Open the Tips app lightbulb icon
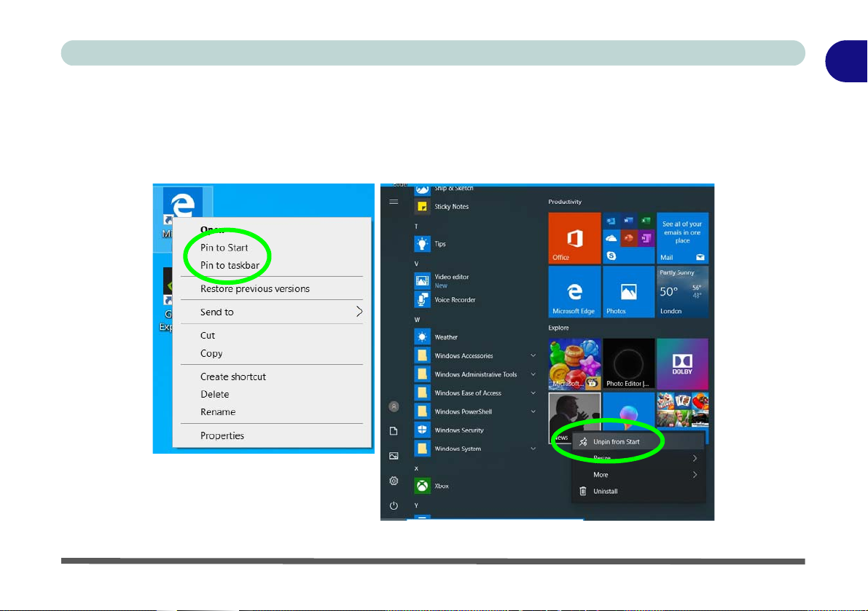868x611 pixels. coord(423,244)
